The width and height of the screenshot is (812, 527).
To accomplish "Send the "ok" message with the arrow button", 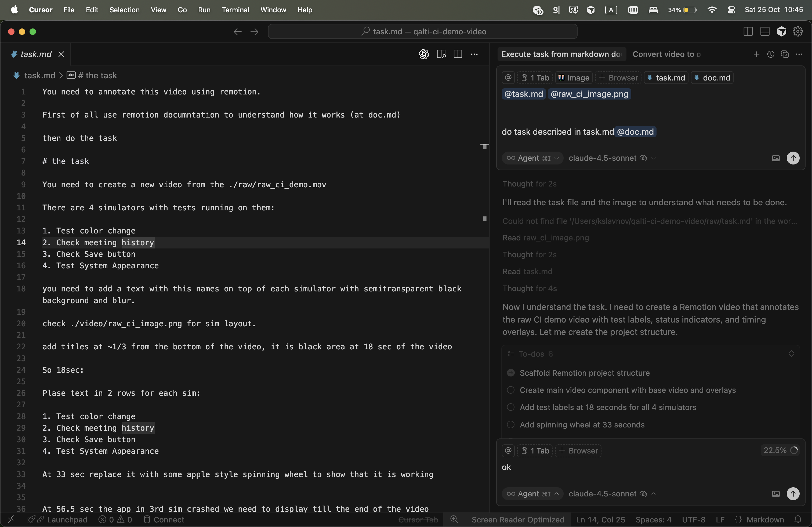I will point(793,494).
